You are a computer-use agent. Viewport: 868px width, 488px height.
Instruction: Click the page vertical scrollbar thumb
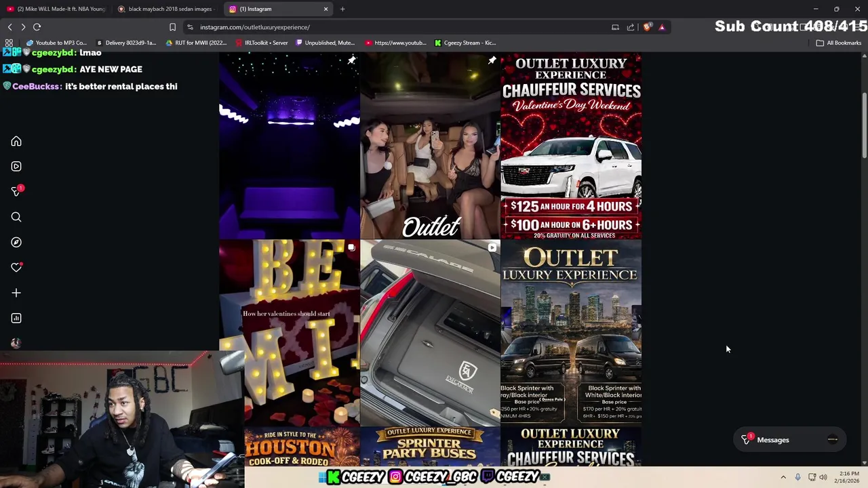tap(864, 127)
